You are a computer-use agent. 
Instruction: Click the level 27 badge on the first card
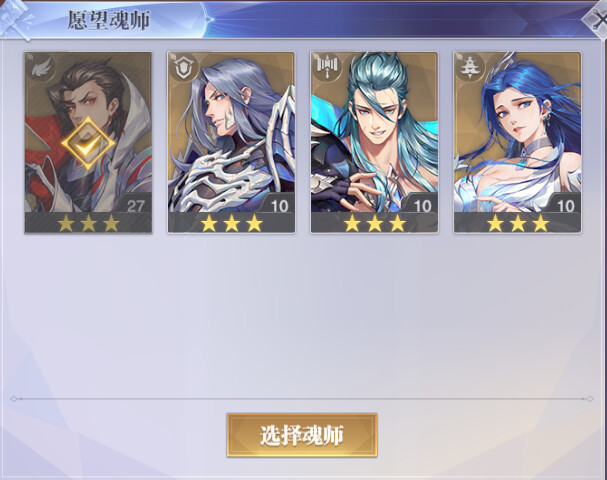135,205
